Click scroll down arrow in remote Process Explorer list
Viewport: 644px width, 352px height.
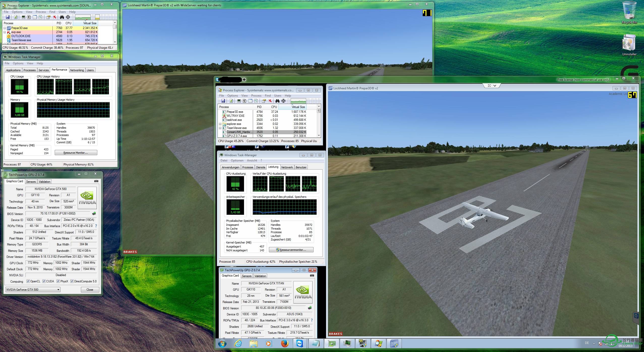pyautogui.click(x=319, y=136)
